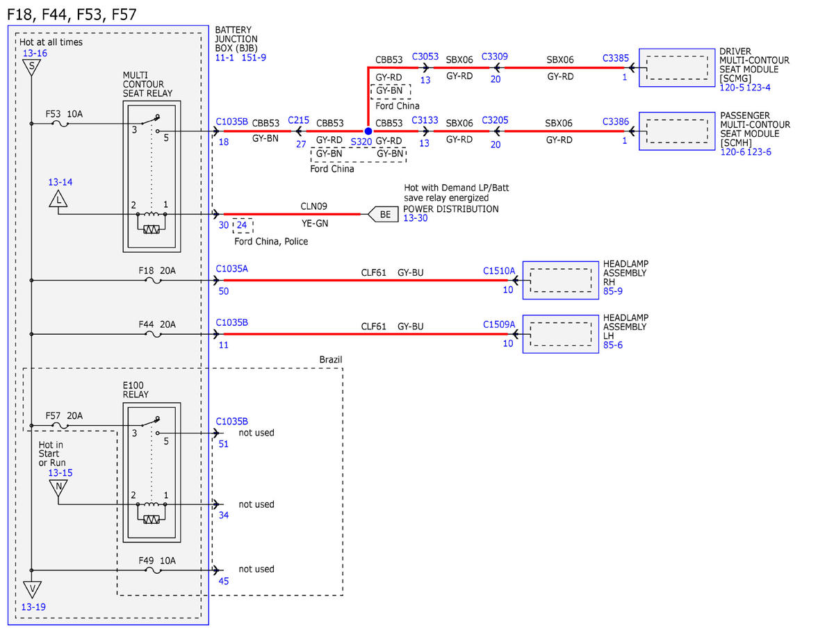The image size is (834, 644).
Task: Open the C3386 connector link
Action: pos(616,121)
